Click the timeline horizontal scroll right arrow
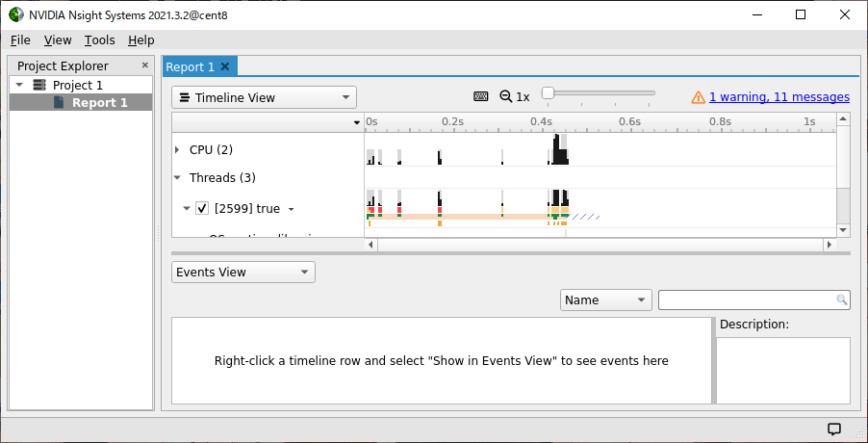Screen dimensions: 868x443 click(x=829, y=245)
